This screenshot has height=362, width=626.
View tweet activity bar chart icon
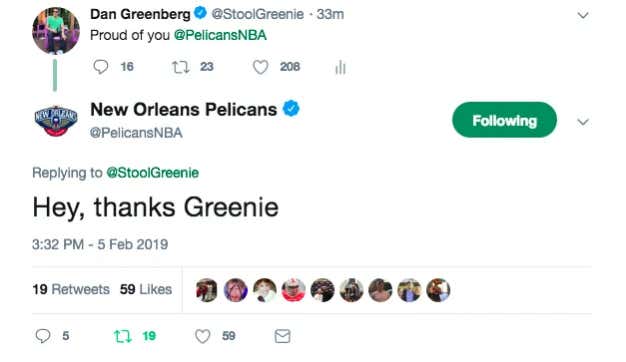tap(340, 67)
